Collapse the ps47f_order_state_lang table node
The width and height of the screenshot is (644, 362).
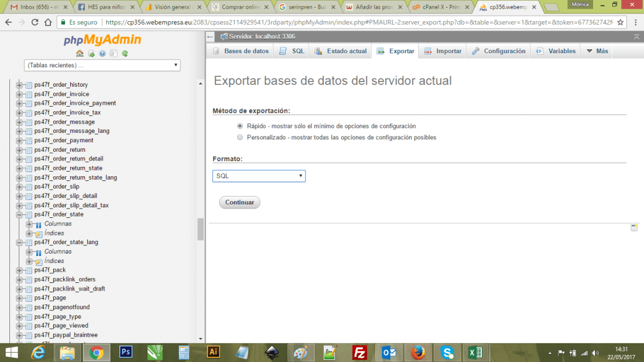tap(19, 243)
